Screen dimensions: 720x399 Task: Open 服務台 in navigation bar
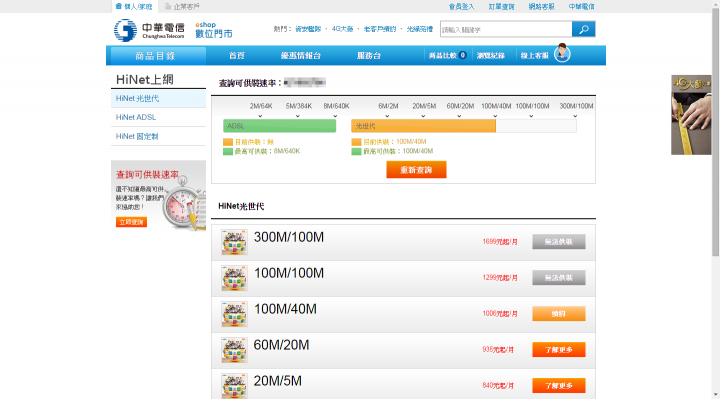point(369,56)
